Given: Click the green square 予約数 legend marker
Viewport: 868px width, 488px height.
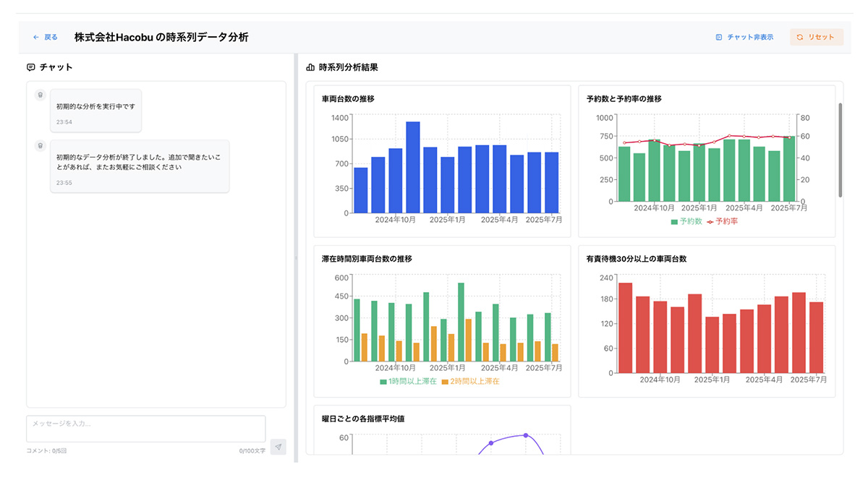Looking at the screenshot, I should pos(674,222).
